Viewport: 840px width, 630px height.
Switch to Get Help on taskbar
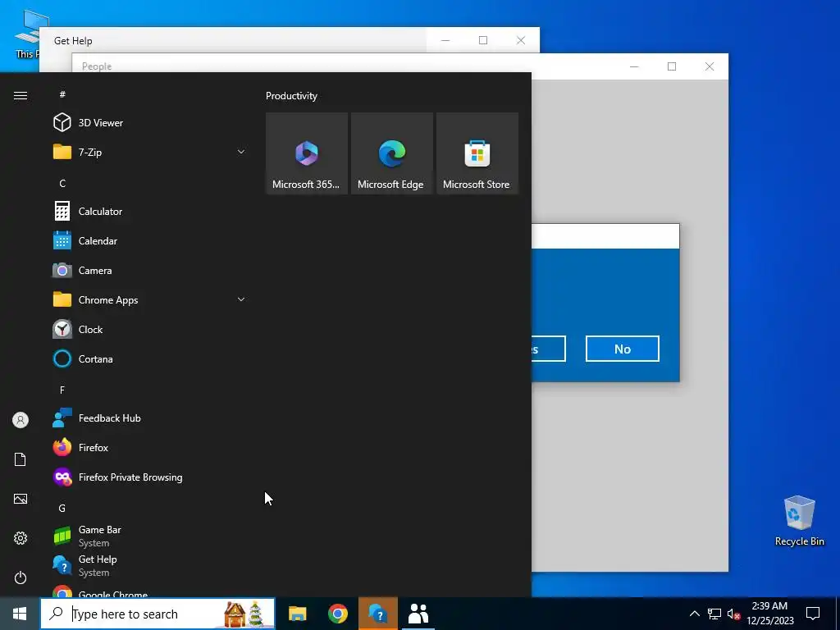pos(377,614)
